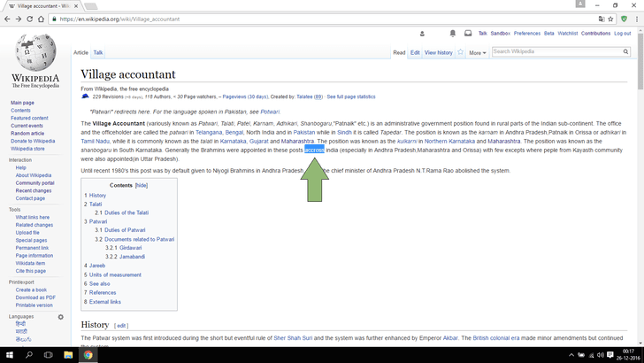Click the browser forward arrow
Image resolution: width=644 pixels, height=363 pixels.
[19, 19]
